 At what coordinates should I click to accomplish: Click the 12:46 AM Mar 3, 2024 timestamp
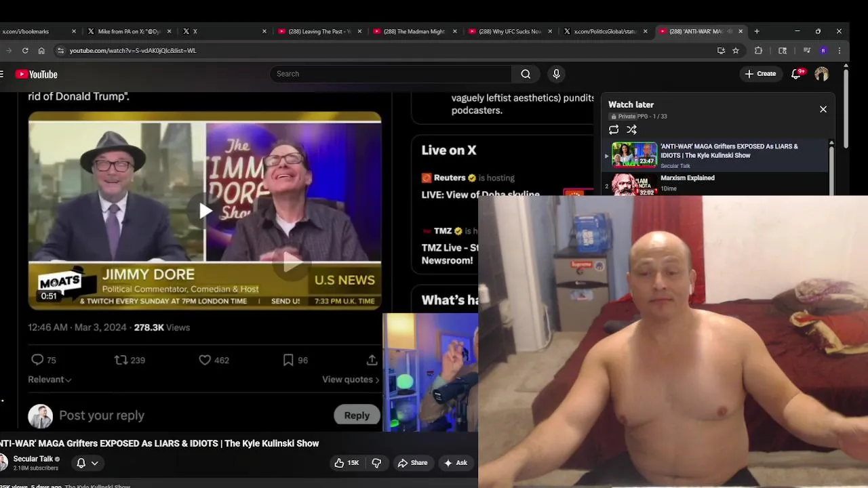(x=77, y=327)
